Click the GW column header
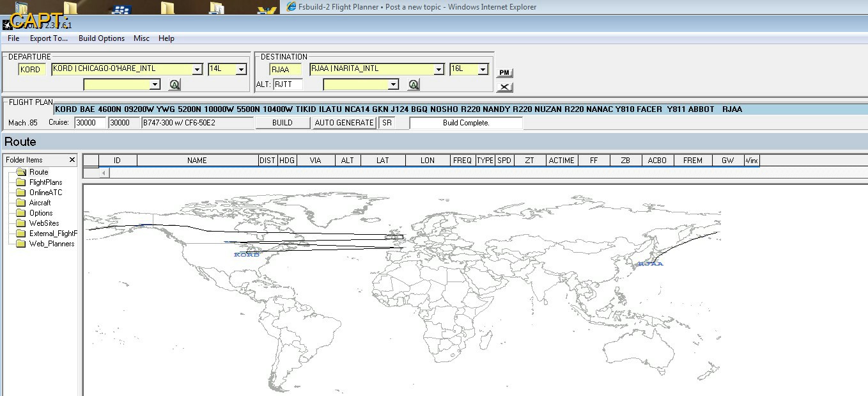This screenshot has height=396, width=868. pos(728,161)
